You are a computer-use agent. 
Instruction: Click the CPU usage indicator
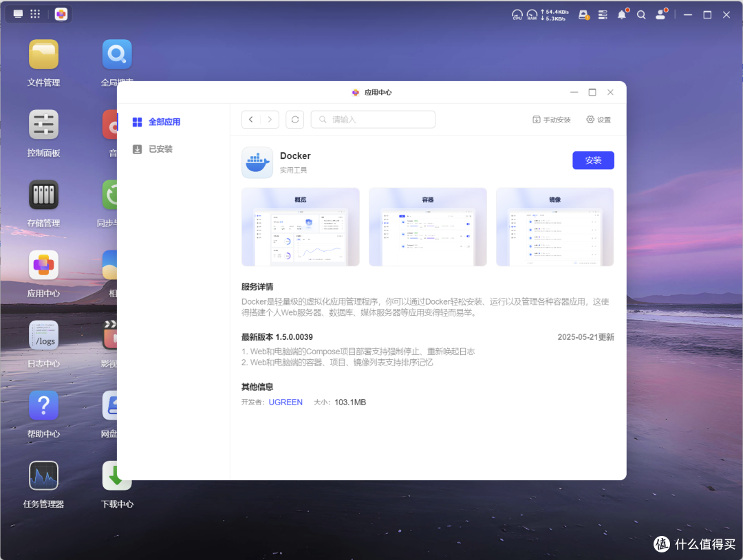517,14
